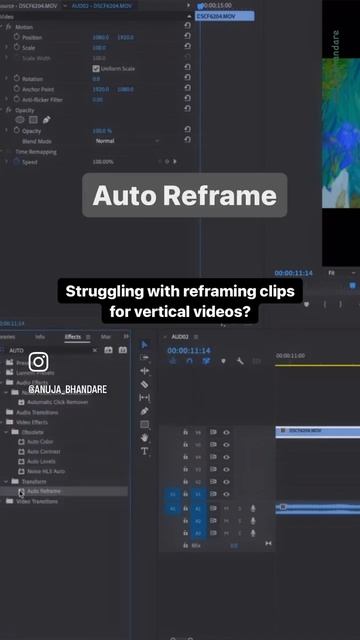
Task: Toggle snap in timeline
Action: (189, 361)
